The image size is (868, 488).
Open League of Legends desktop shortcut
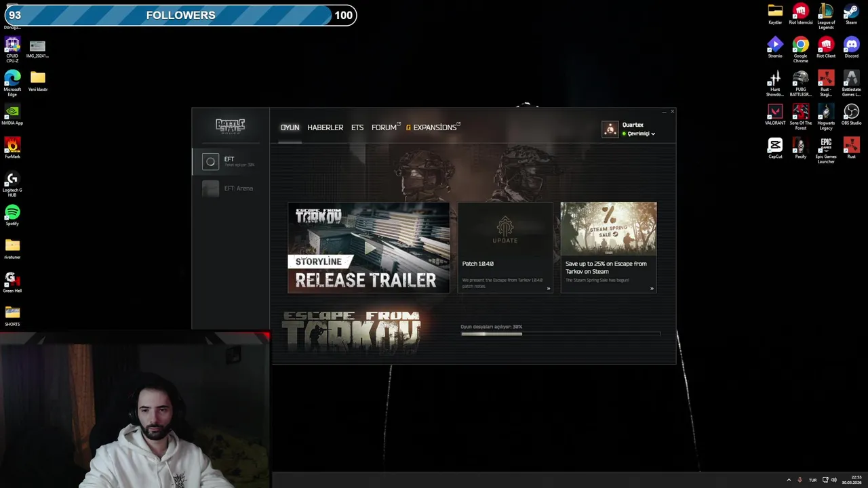point(826,16)
